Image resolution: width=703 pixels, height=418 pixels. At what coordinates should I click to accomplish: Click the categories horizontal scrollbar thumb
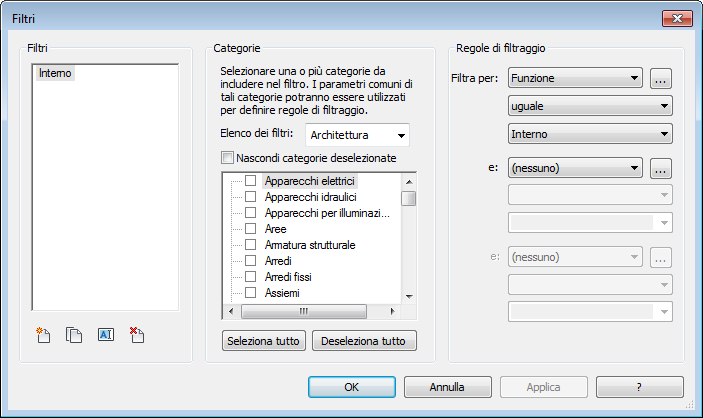click(302, 311)
